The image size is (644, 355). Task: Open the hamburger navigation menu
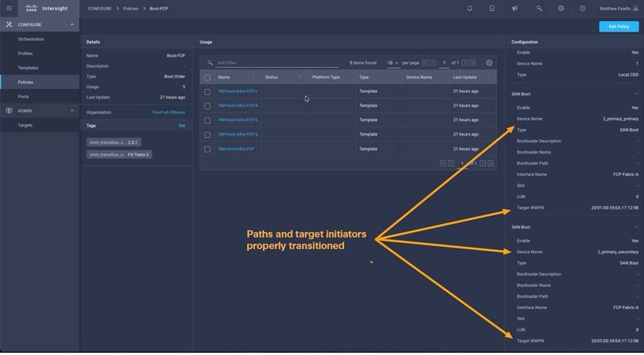[9, 8]
